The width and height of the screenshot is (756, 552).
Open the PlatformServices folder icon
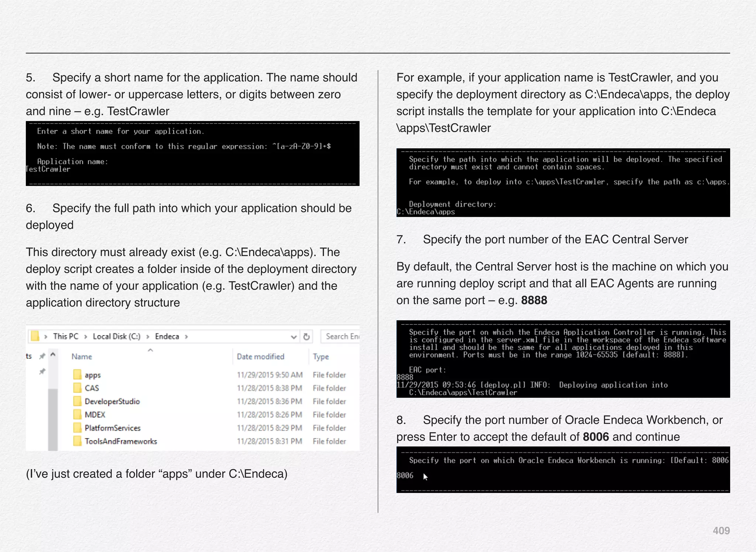(77, 428)
